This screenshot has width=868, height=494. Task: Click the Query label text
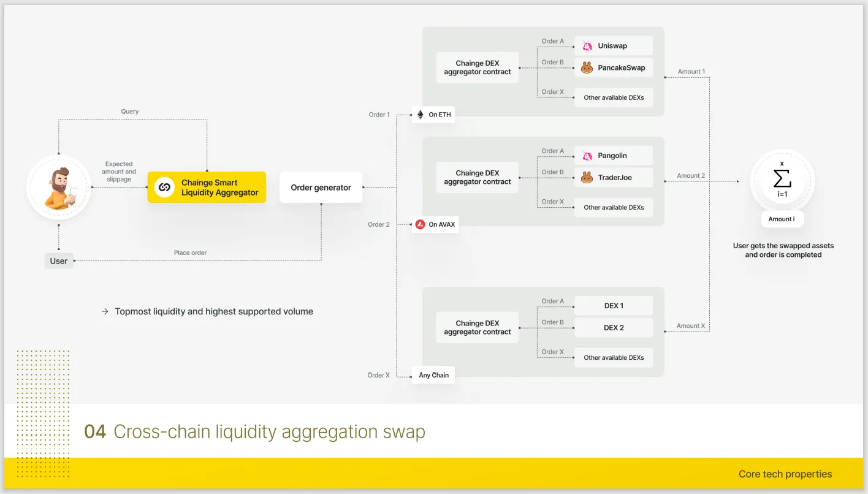pos(130,112)
